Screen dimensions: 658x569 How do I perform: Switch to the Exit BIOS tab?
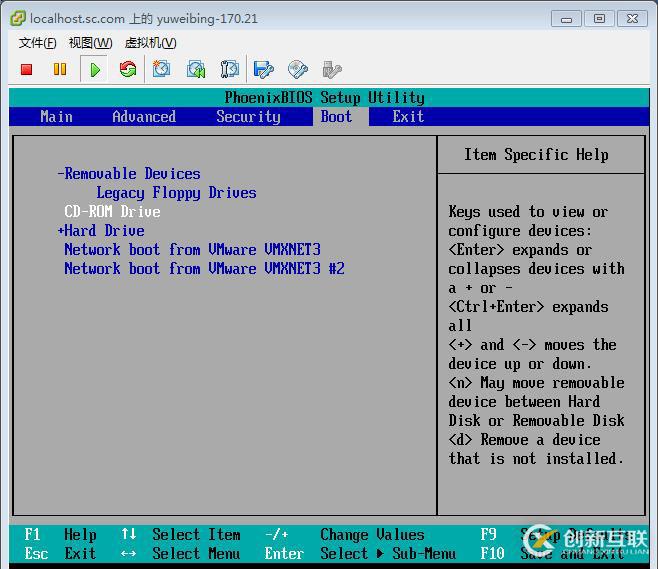click(x=408, y=117)
